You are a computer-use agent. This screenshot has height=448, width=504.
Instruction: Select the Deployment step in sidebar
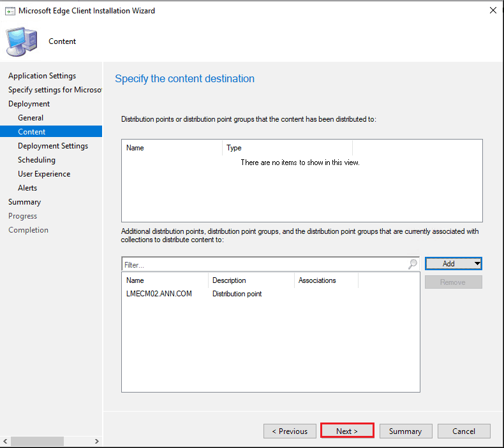pos(29,104)
